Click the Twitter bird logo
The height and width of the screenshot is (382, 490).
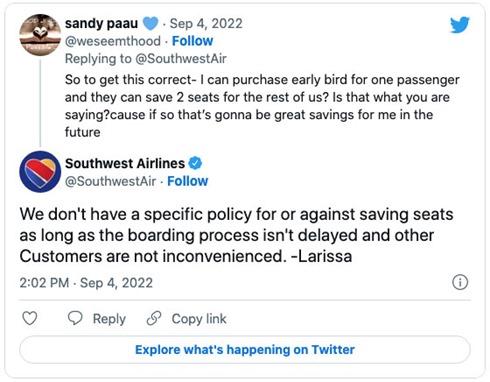tap(460, 25)
